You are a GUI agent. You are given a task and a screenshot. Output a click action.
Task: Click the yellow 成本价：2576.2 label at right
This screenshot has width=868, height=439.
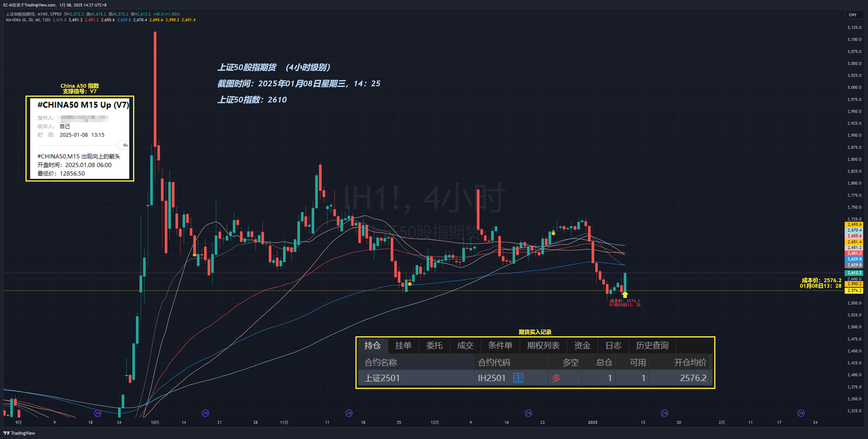point(822,281)
